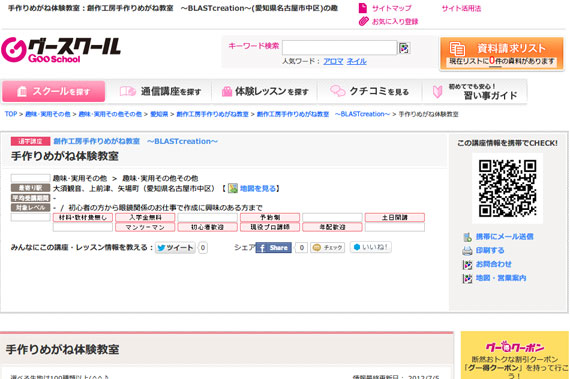Click the icon next to お問合わせ
Viewport: 570px width, 379px height.
(467, 265)
